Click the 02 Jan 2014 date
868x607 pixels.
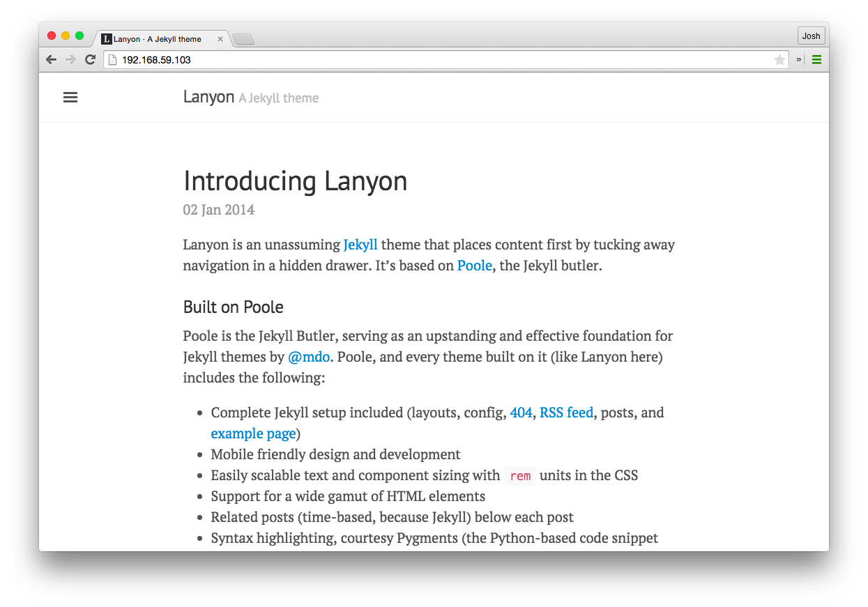pos(219,210)
